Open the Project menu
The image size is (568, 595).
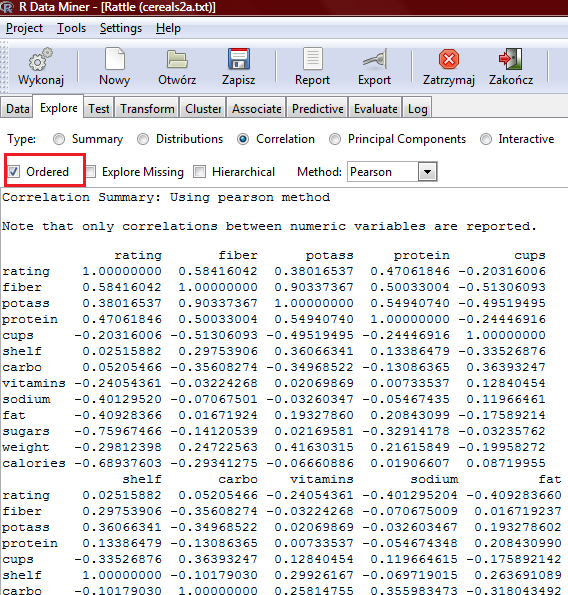(x=25, y=28)
